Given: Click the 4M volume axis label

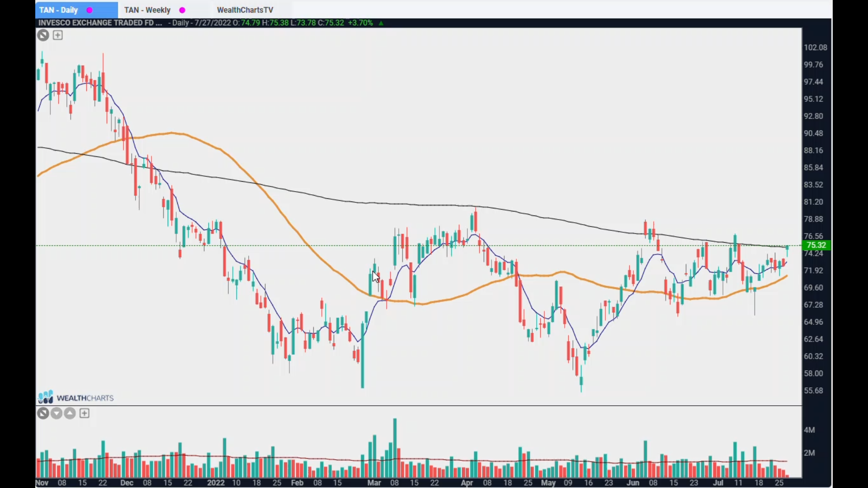Looking at the screenshot, I should (809, 430).
